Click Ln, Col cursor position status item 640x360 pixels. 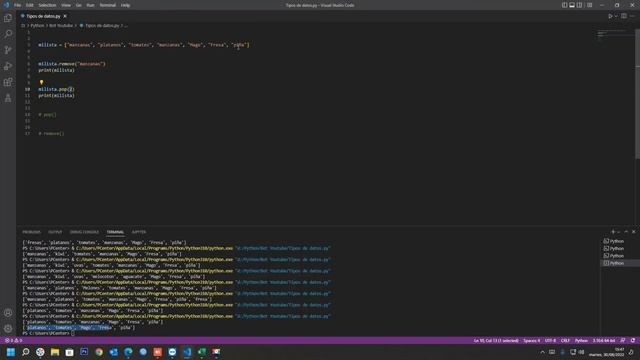(496, 340)
